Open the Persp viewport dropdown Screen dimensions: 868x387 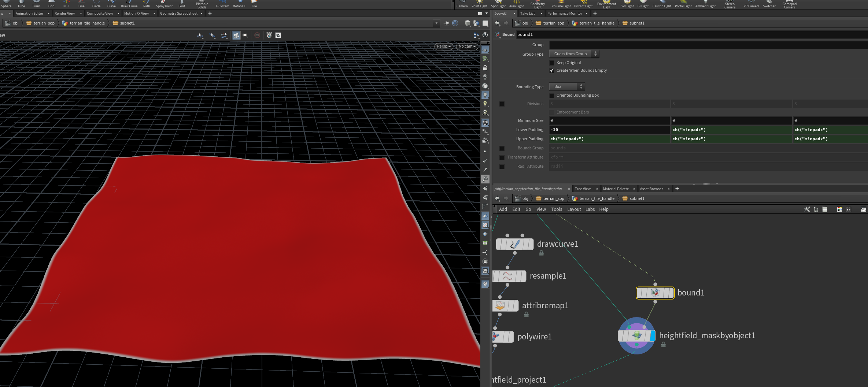(x=444, y=46)
